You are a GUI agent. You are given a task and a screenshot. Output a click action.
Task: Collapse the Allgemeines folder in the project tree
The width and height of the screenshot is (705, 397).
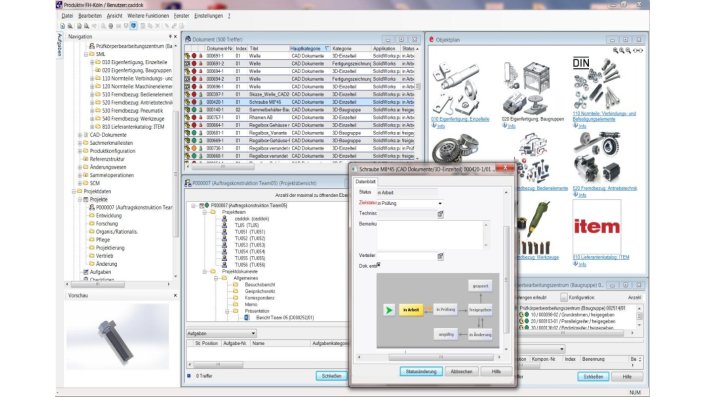[216, 278]
